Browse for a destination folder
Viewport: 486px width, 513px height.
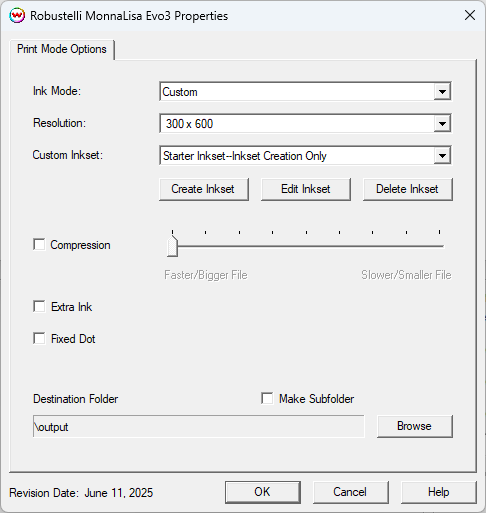(x=415, y=426)
